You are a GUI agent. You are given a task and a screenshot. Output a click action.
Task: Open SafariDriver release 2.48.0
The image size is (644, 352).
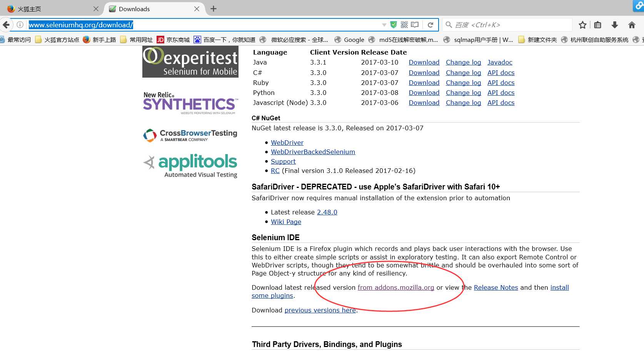327,212
